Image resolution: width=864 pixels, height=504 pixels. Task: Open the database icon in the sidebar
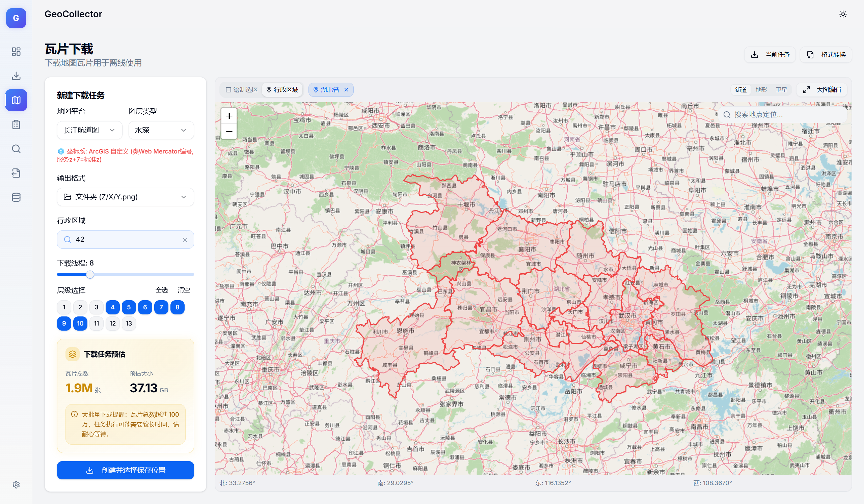[x=16, y=197]
